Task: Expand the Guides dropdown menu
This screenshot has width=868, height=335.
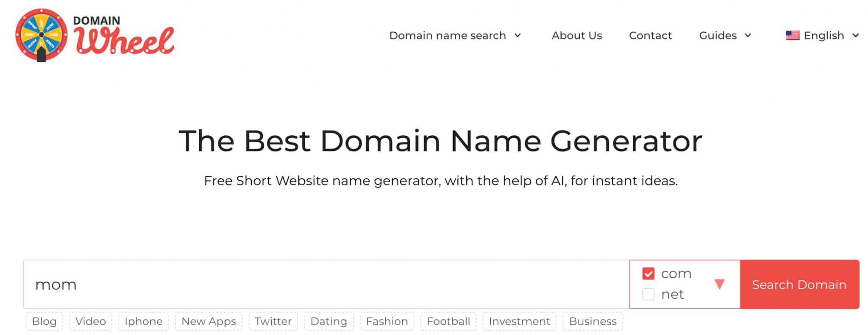Action: [725, 36]
